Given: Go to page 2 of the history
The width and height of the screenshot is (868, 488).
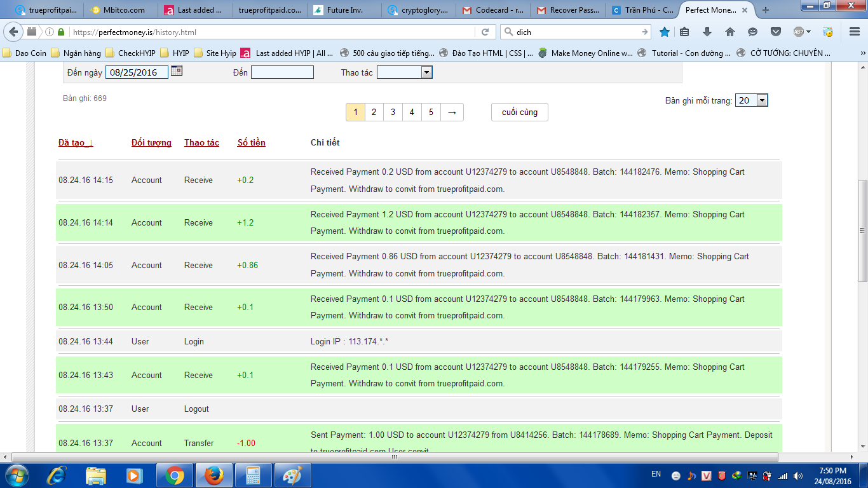Looking at the screenshot, I should pyautogui.click(x=374, y=112).
